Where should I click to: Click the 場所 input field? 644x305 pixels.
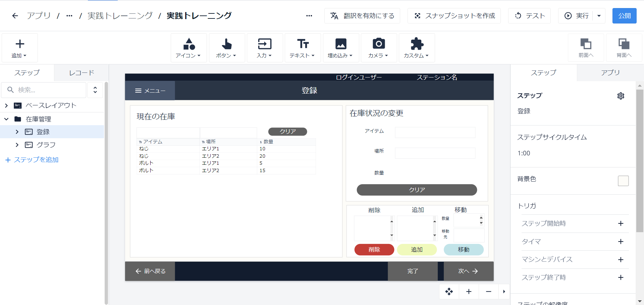point(435,153)
